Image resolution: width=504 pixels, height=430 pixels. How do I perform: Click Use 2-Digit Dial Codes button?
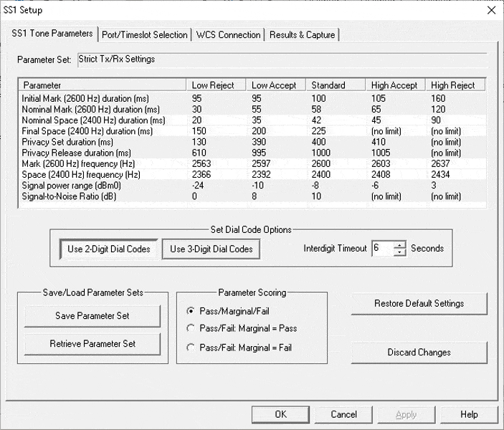tap(109, 249)
